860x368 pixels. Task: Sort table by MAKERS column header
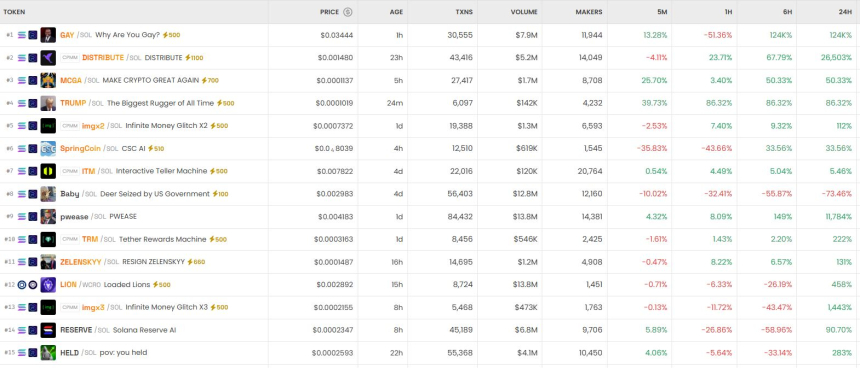(589, 12)
